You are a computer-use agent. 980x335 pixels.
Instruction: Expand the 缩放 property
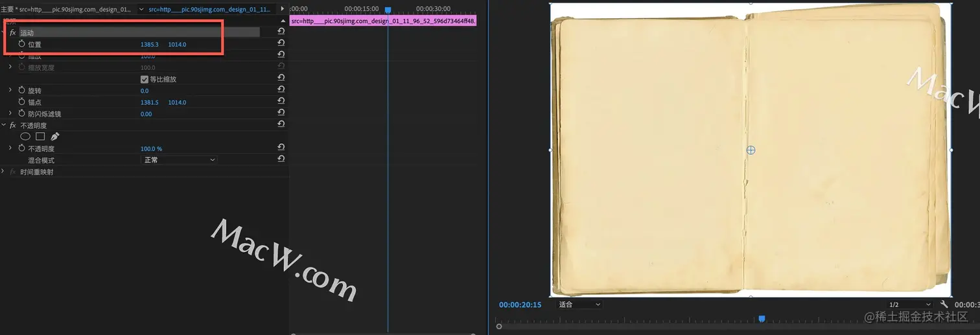[x=10, y=56]
